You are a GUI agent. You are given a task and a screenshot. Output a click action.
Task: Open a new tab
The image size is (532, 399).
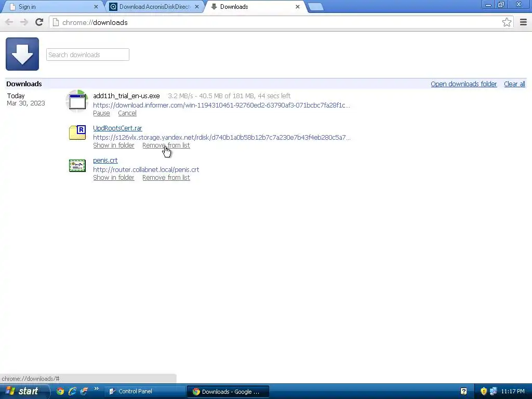(x=316, y=7)
